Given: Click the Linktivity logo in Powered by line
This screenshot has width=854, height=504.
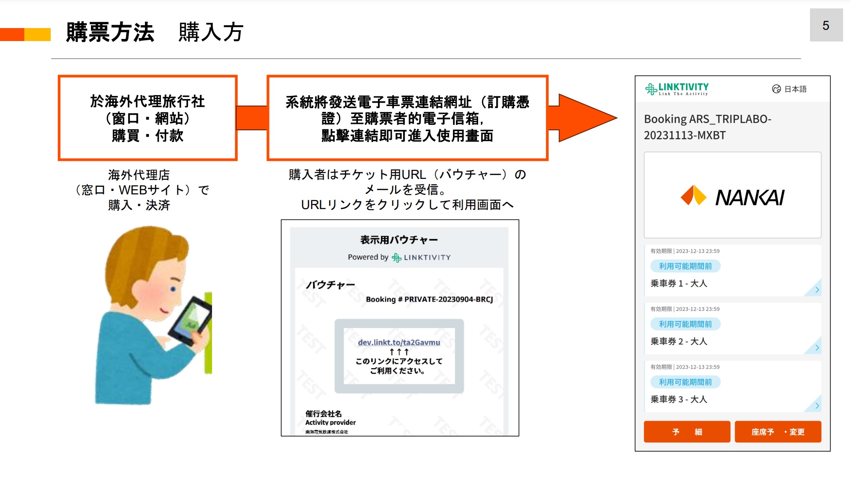Looking at the screenshot, I should (421, 257).
